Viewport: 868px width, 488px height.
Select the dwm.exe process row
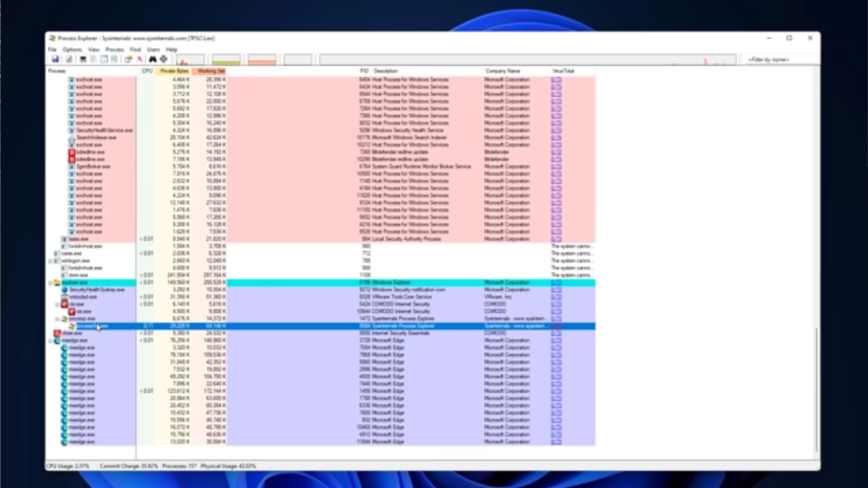click(x=321, y=275)
